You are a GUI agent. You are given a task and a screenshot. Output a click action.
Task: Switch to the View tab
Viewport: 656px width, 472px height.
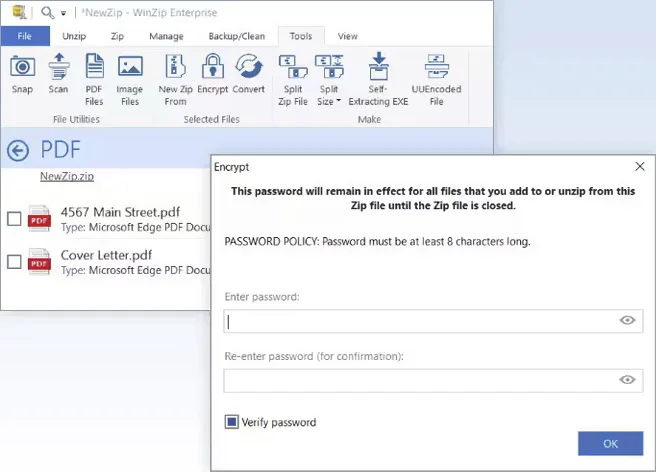(348, 36)
